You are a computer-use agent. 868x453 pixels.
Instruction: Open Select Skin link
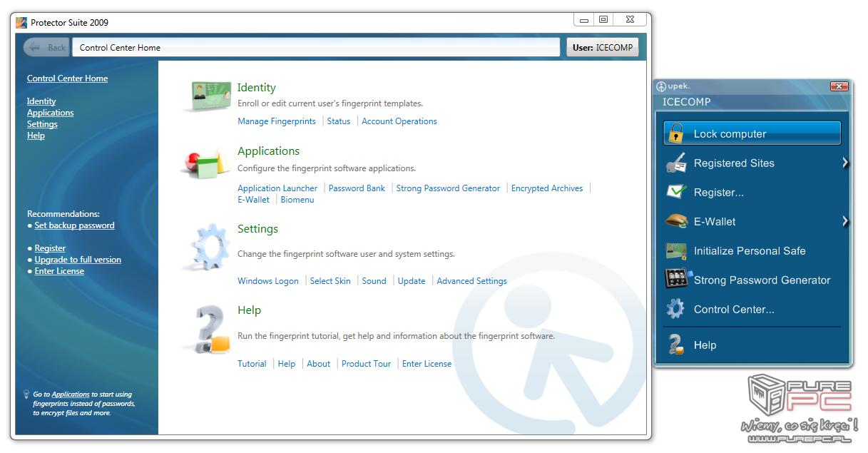coord(330,281)
